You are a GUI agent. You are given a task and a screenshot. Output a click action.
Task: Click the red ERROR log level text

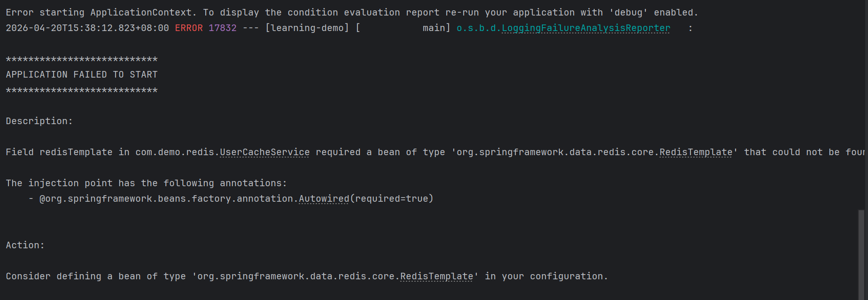[x=189, y=28]
